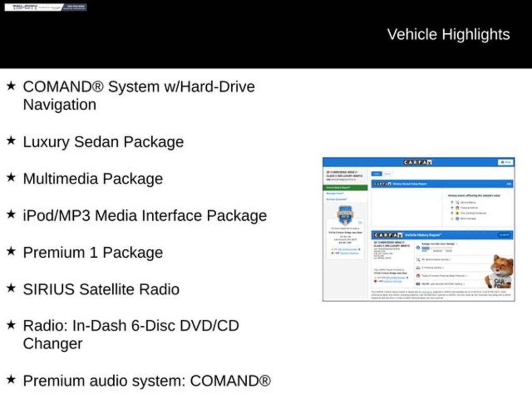Viewport: 532px width, 399px height.
Task: Click the star bullet beside Premium audio system
Action: coord(11,380)
